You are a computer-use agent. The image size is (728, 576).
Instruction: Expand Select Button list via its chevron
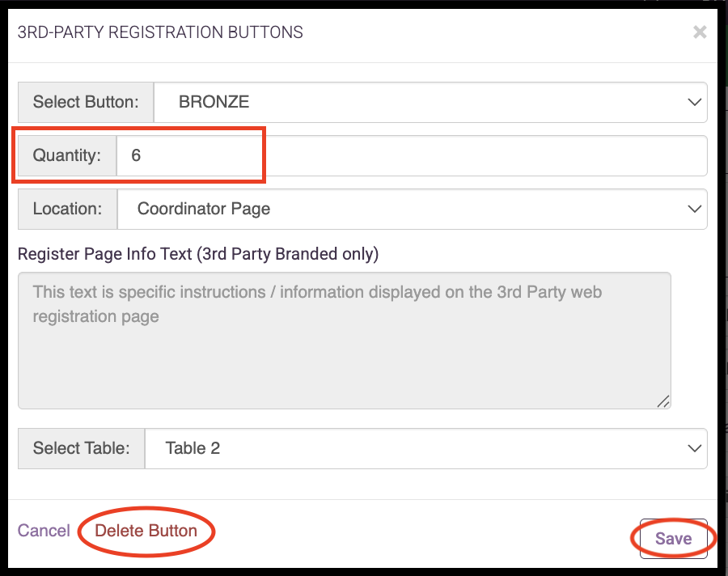[694, 102]
